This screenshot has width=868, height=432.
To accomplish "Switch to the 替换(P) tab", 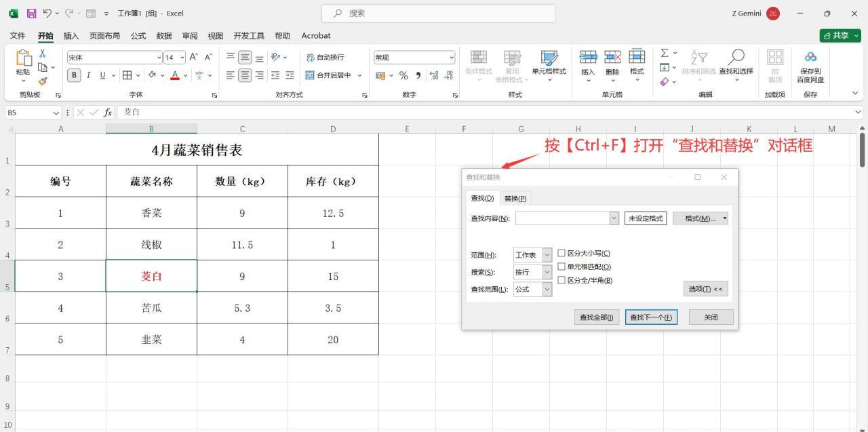I will click(515, 198).
